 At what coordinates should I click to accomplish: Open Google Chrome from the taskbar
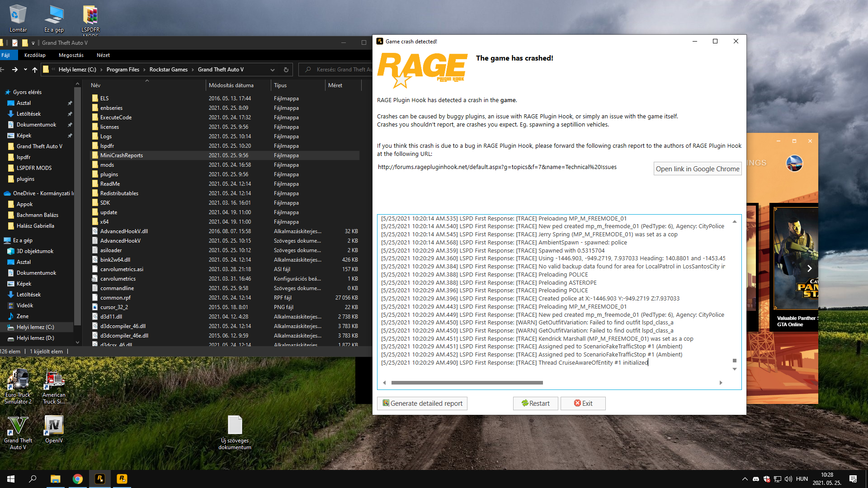tap(78, 479)
